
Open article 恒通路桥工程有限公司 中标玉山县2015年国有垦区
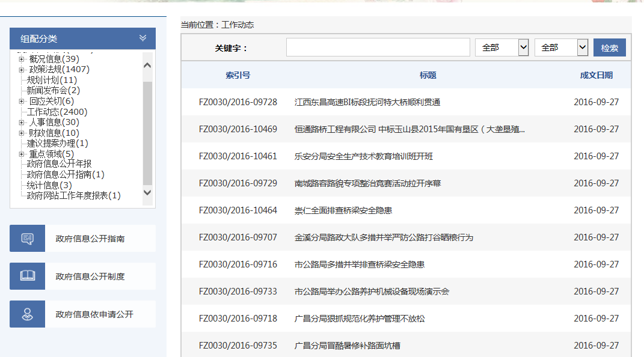point(409,129)
